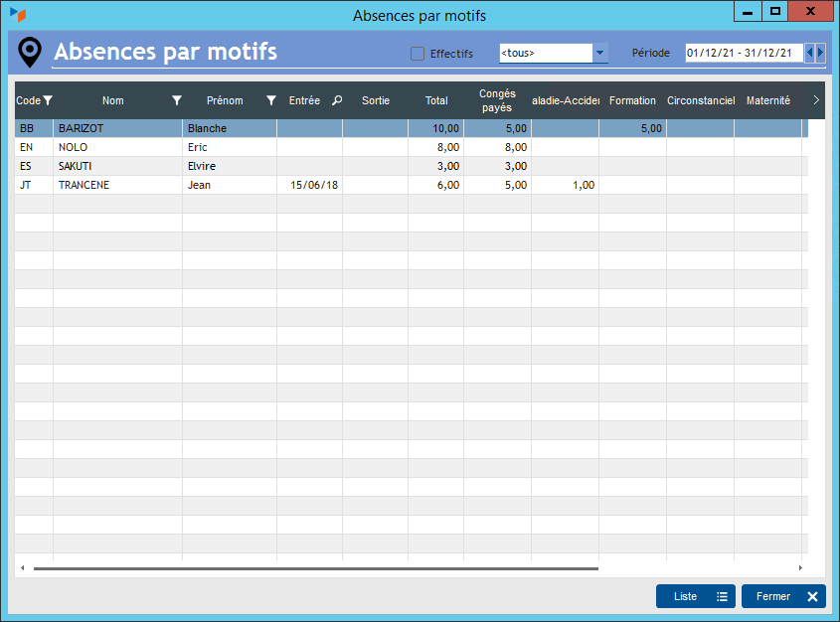Click the location pin icon beside the title
Screen dimensions: 840x622
(x=32, y=53)
